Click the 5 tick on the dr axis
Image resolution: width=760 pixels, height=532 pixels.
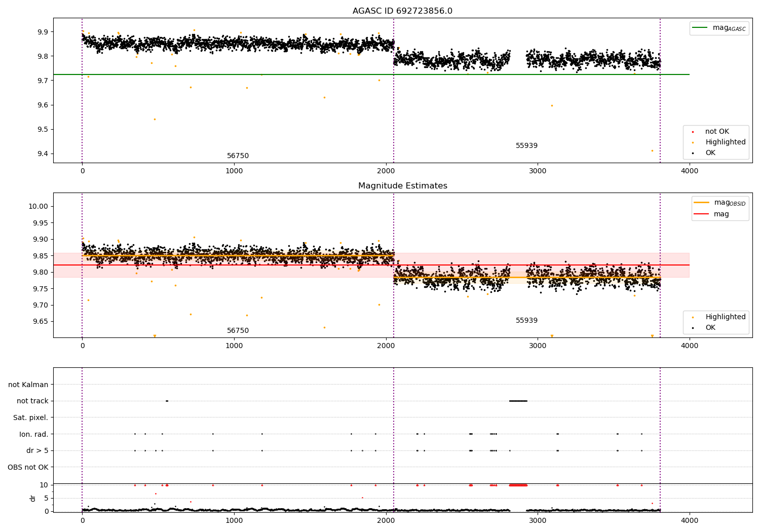(46, 498)
